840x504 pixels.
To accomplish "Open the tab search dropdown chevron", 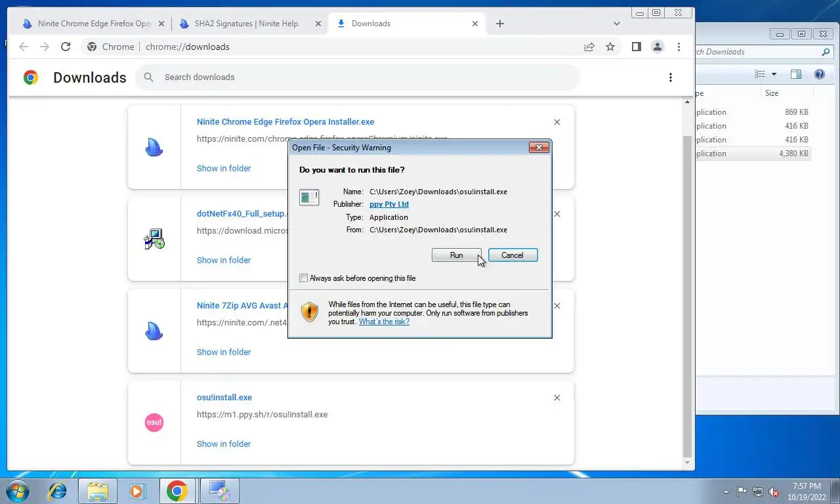I will click(616, 24).
